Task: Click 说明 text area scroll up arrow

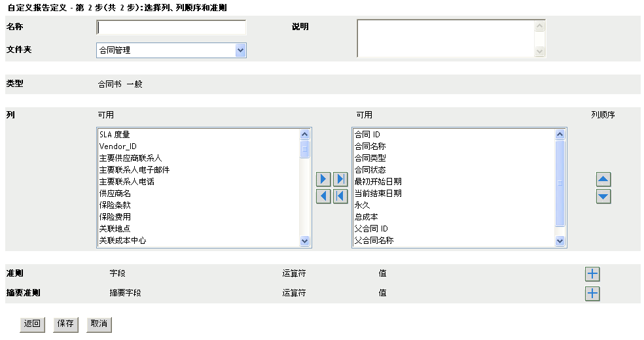Action: click(x=540, y=26)
